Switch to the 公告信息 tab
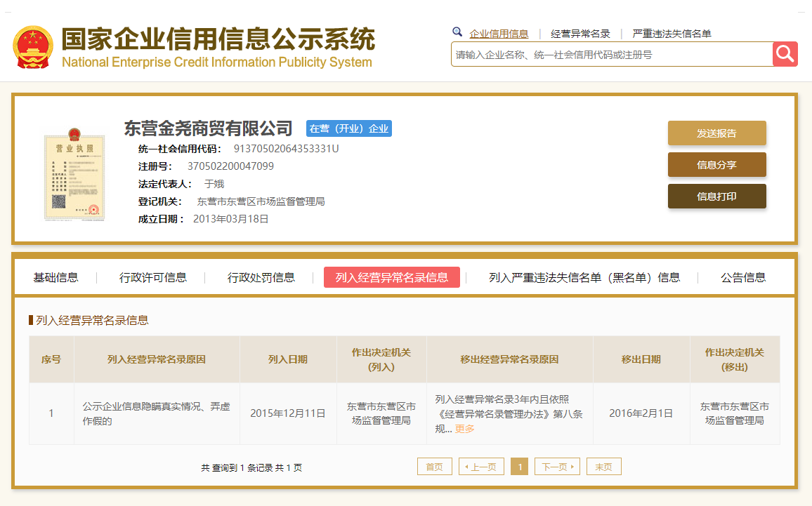Image resolution: width=812 pixels, height=506 pixels. click(743, 278)
